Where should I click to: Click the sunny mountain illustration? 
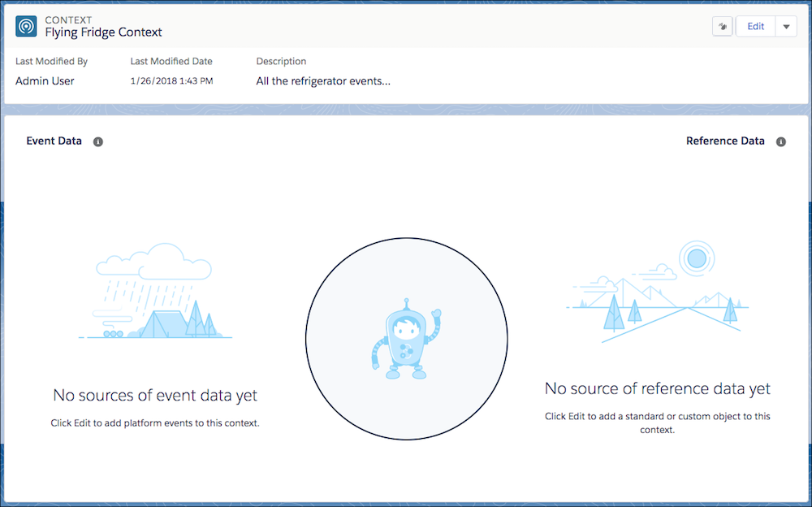[x=657, y=291]
